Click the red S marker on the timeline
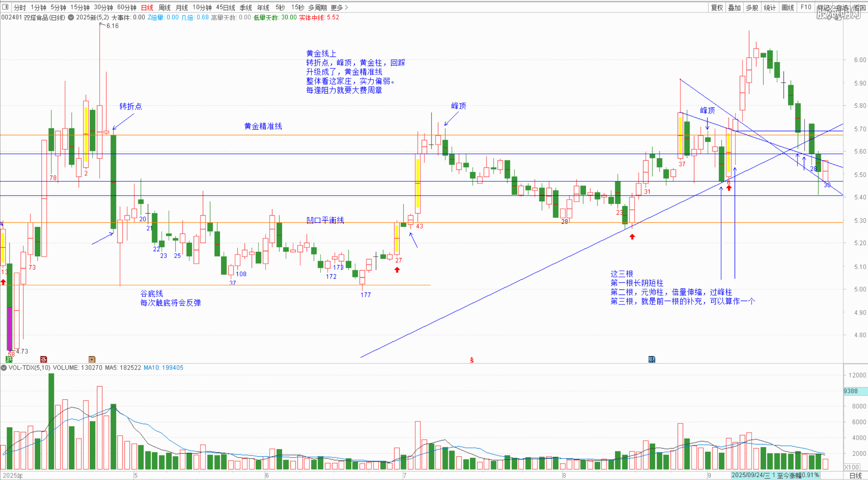Screen dimensions: 868x480 [471, 360]
